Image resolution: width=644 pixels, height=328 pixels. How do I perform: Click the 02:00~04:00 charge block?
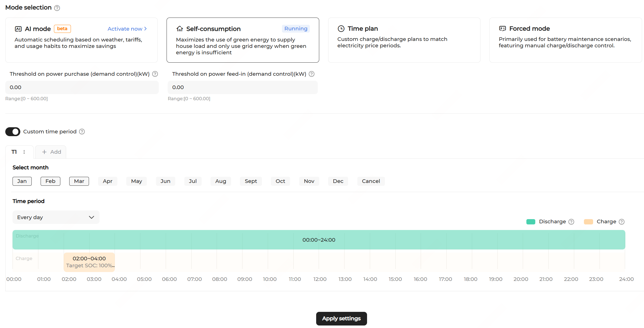coord(89,262)
